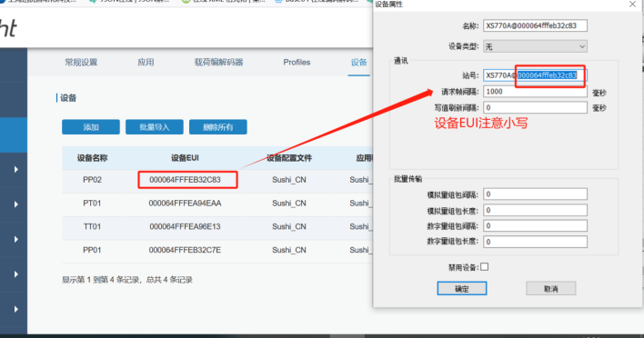Select device name PT01 in the table
Screen dimensions: 644x338
coord(92,203)
